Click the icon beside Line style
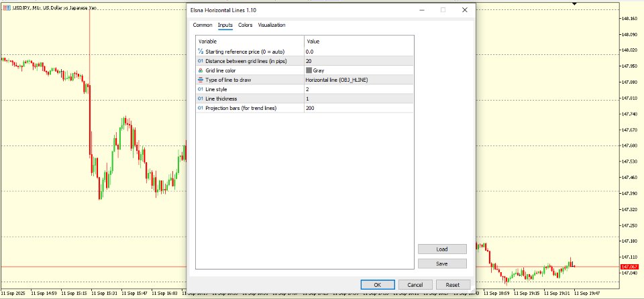Image resolution: width=644 pixels, height=299 pixels. pyautogui.click(x=201, y=89)
